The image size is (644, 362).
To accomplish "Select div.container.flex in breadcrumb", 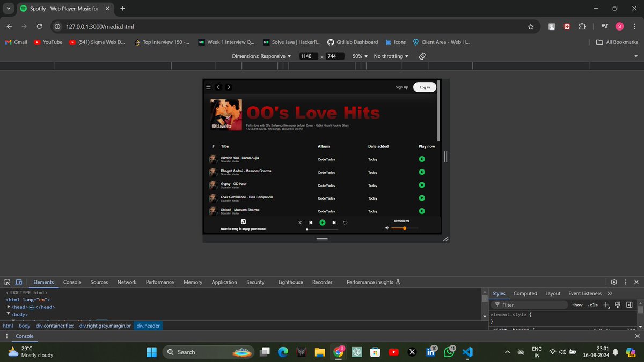I will [x=55, y=326].
